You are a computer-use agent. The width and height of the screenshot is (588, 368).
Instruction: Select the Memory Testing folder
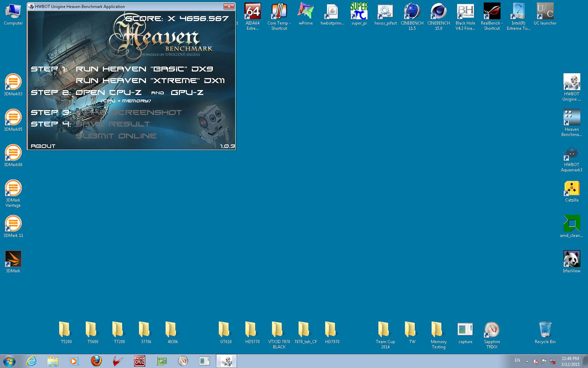pos(439,335)
